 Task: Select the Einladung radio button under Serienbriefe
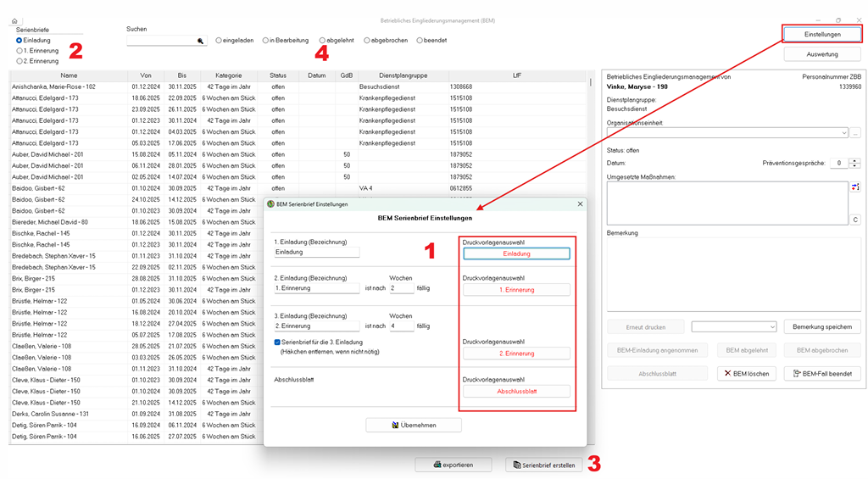[19, 41]
